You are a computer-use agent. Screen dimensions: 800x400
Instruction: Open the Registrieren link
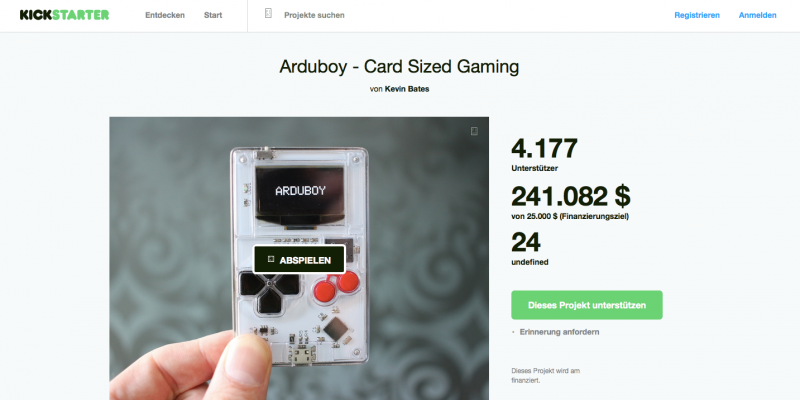coord(697,15)
